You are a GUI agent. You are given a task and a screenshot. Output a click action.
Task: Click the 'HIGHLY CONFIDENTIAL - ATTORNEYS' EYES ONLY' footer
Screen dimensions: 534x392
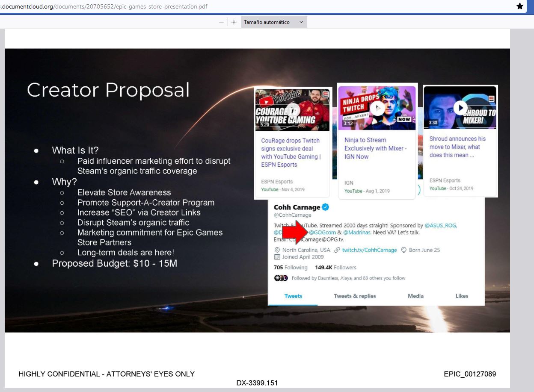107,374
